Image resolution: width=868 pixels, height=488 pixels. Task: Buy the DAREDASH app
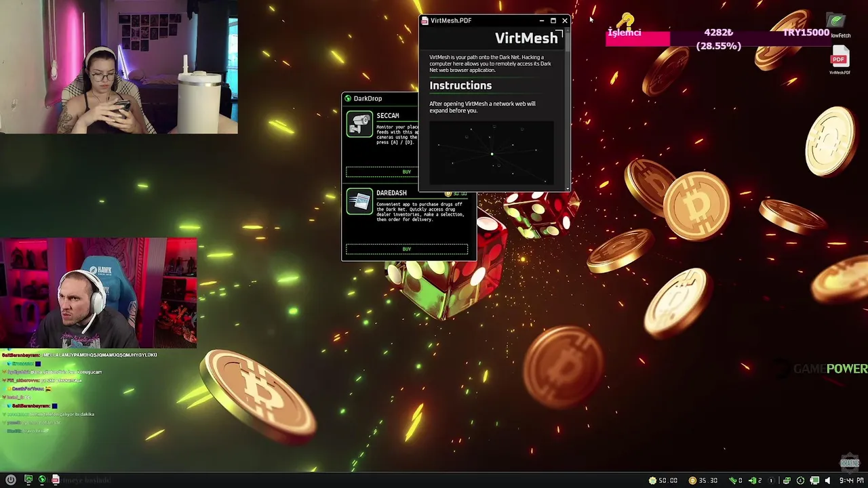pyautogui.click(x=406, y=249)
